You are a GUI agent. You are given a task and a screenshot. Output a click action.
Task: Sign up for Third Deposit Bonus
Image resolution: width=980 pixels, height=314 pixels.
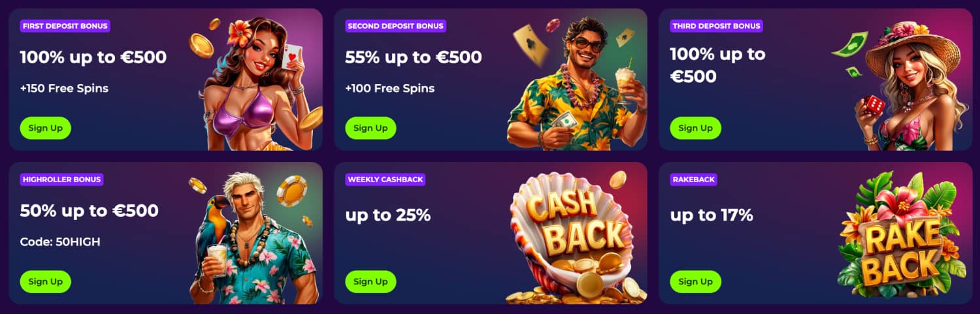(696, 128)
